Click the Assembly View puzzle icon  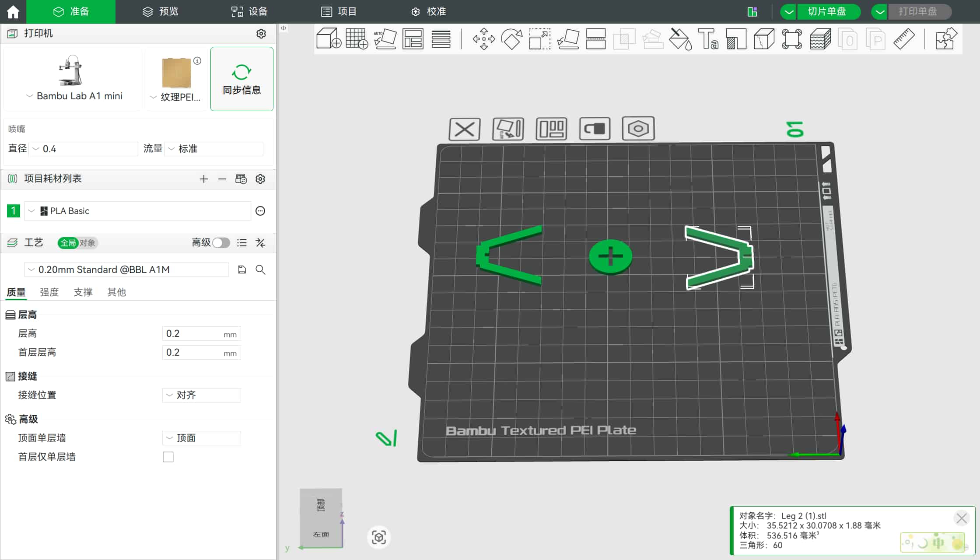tap(946, 39)
